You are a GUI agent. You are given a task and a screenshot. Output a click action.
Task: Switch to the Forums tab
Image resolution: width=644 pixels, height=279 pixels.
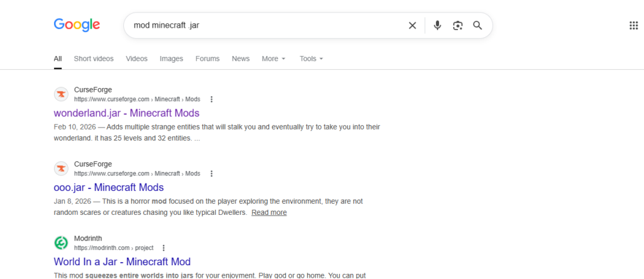click(x=208, y=58)
